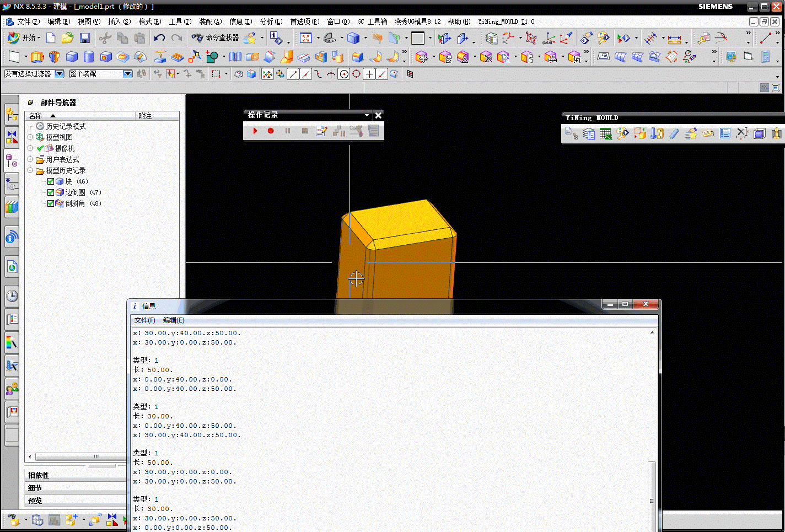Click the pin icon beside 部件导航器
This screenshot has width=785, height=532.
point(30,103)
